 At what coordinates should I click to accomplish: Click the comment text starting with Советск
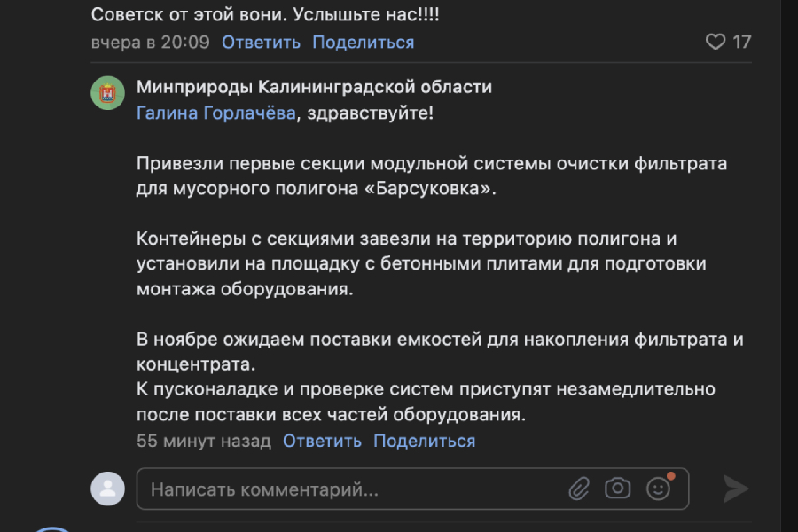(266, 15)
